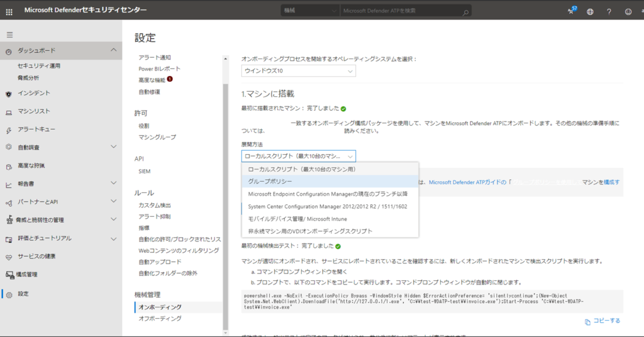Open 自動アップロード settings
The height and width of the screenshot is (337, 644).
(x=160, y=262)
